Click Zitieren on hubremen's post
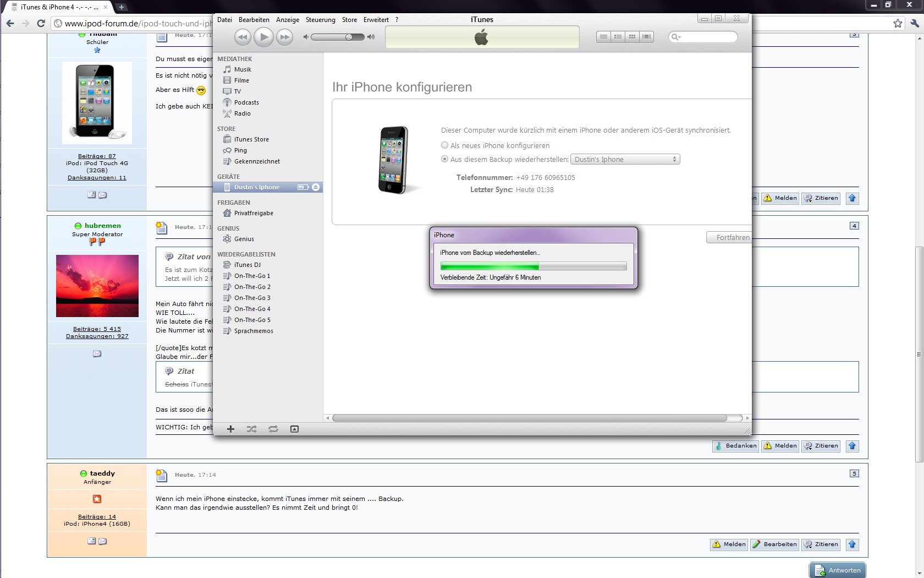This screenshot has height=578, width=924. click(821, 446)
